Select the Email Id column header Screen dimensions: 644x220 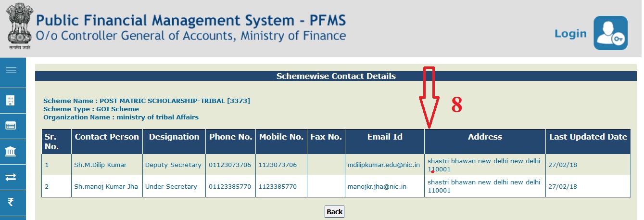pos(385,137)
